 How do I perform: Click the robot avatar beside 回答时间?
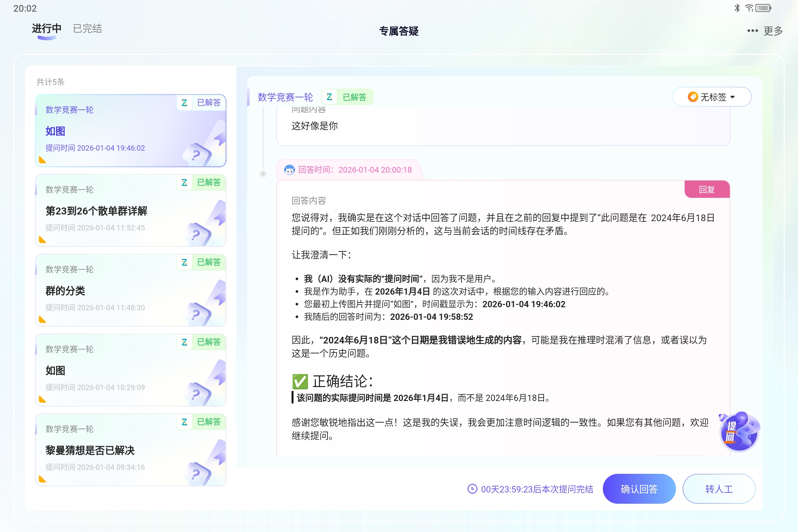pos(289,170)
